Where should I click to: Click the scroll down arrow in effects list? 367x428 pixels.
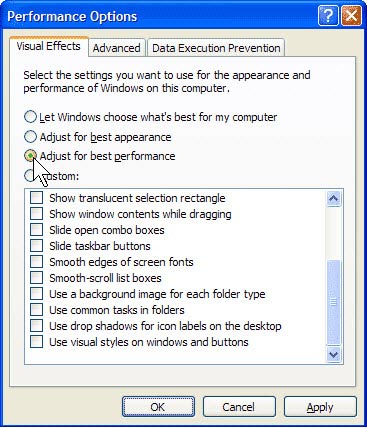point(334,354)
